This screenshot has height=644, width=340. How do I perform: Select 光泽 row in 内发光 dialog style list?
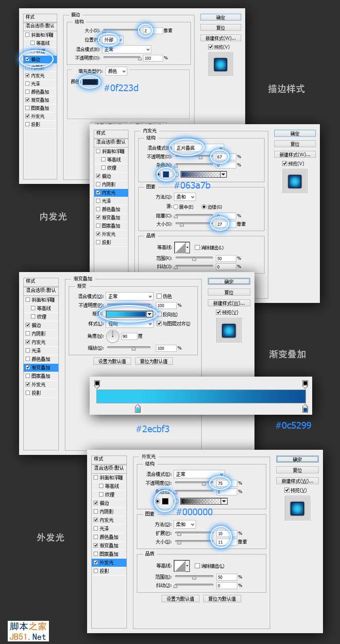(x=111, y=201)
